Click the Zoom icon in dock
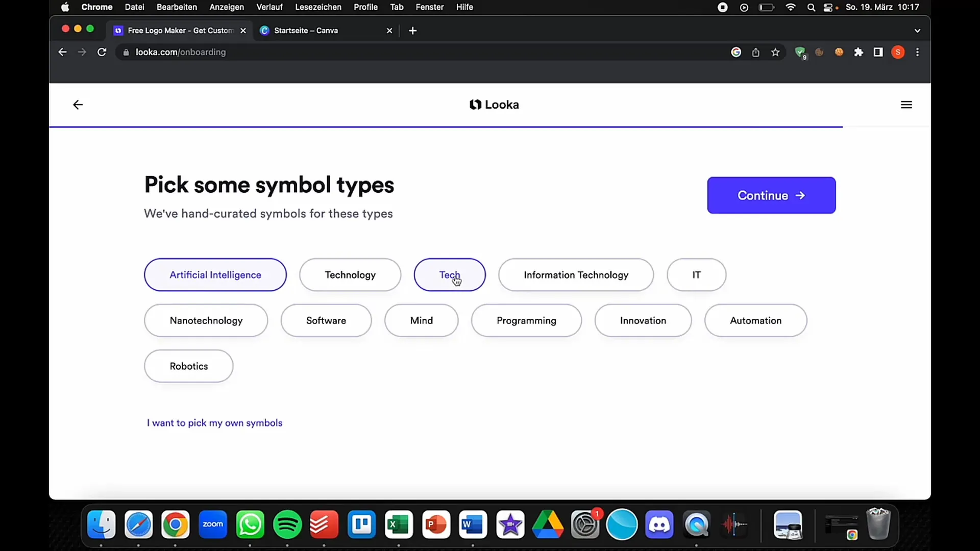Image resolution: width=980 pixels, height=551 pixels. click(213, 524)
